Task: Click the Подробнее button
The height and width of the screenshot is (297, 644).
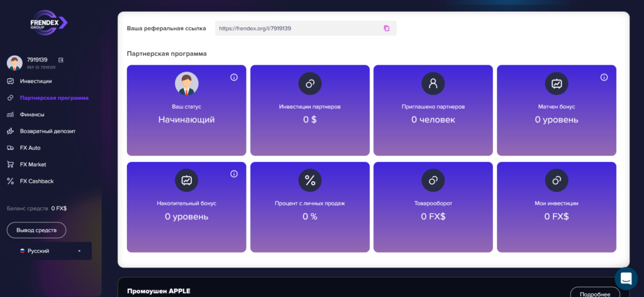Action: pyautogui.click(x=595, y=292)
